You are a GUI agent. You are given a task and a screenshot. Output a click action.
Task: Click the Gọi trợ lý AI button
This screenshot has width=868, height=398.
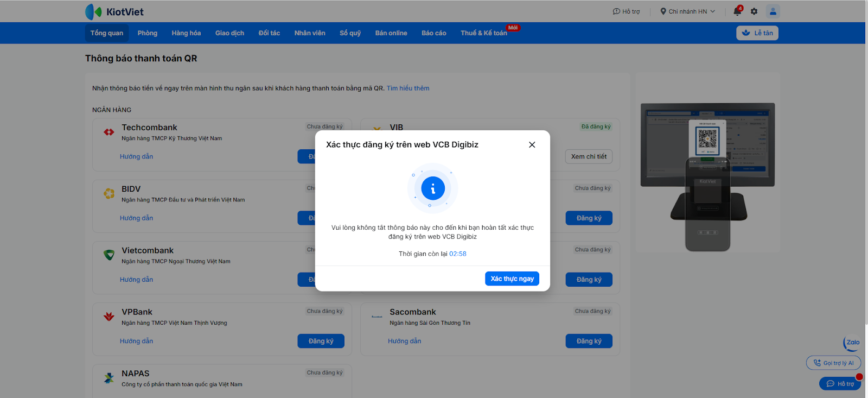(x=834, y=363)
